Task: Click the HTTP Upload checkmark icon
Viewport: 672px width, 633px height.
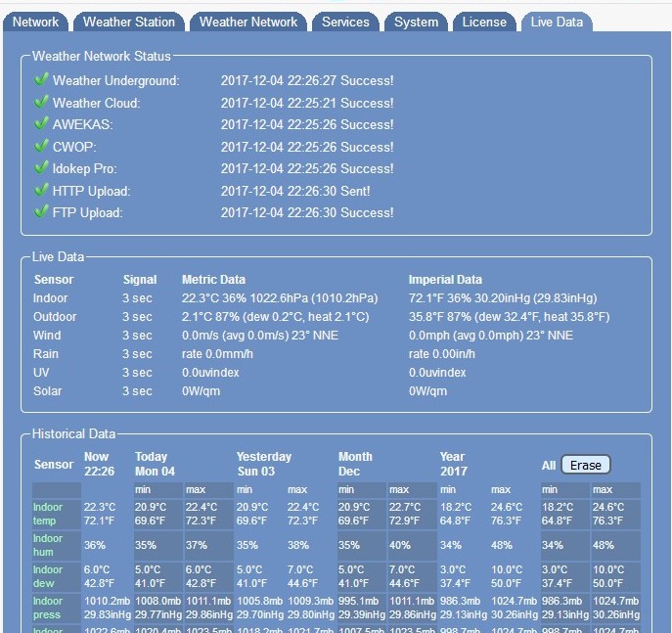Action: tap(41, 190)
